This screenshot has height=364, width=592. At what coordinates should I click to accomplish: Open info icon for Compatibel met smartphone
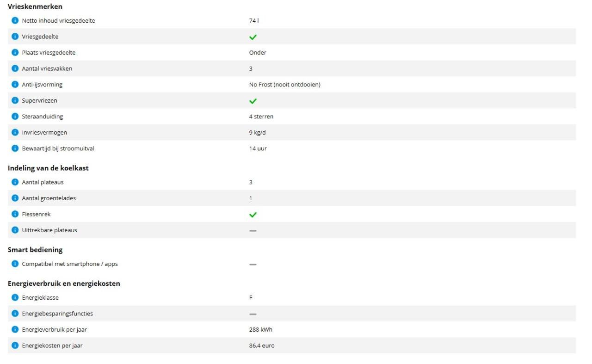coord(15,264)
